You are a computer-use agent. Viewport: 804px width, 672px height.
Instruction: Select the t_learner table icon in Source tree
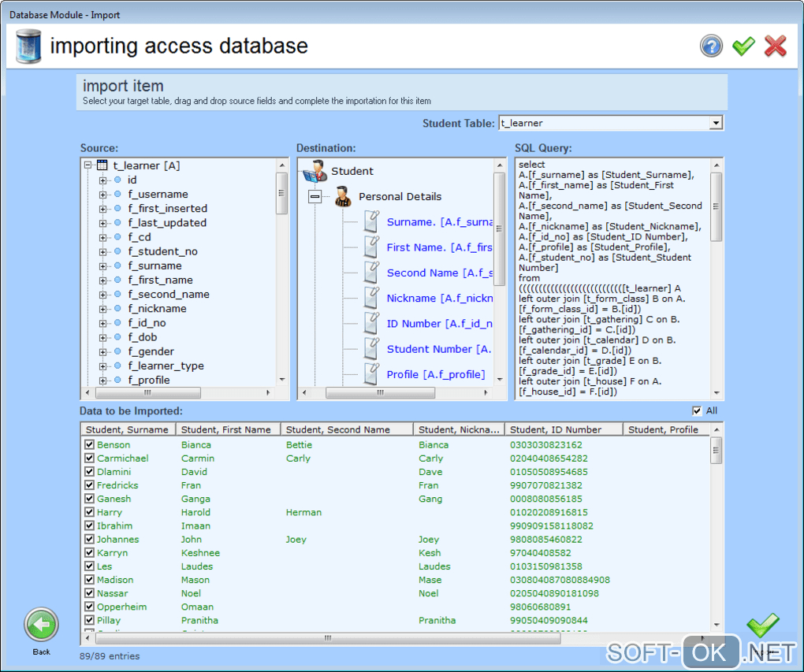(x=102, y=165)
